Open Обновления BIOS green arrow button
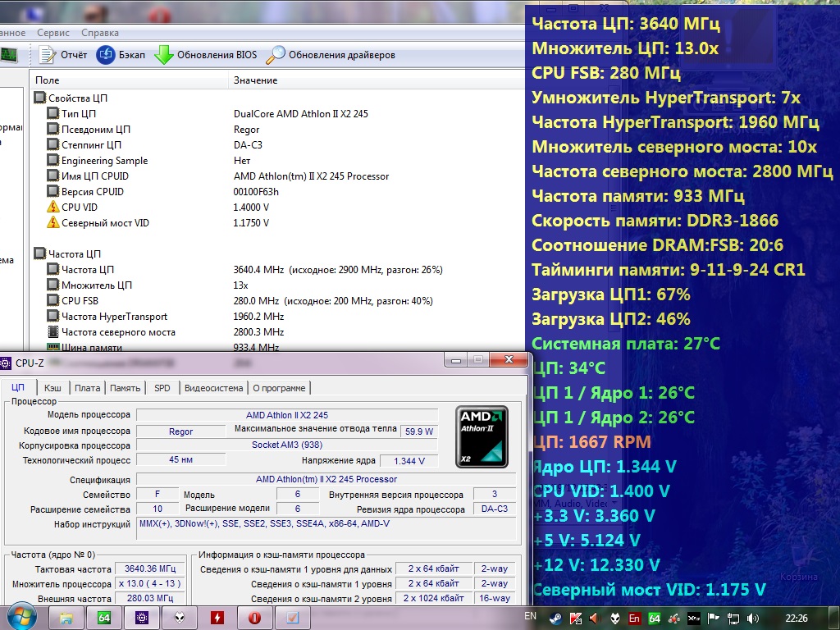Image resolution: width=840 pixels, height=630 pixels. pos(206,55)
